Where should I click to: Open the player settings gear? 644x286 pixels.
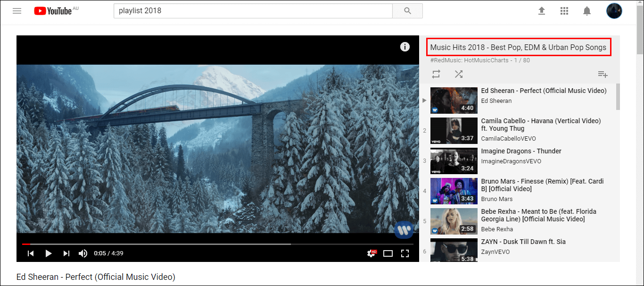372,253
